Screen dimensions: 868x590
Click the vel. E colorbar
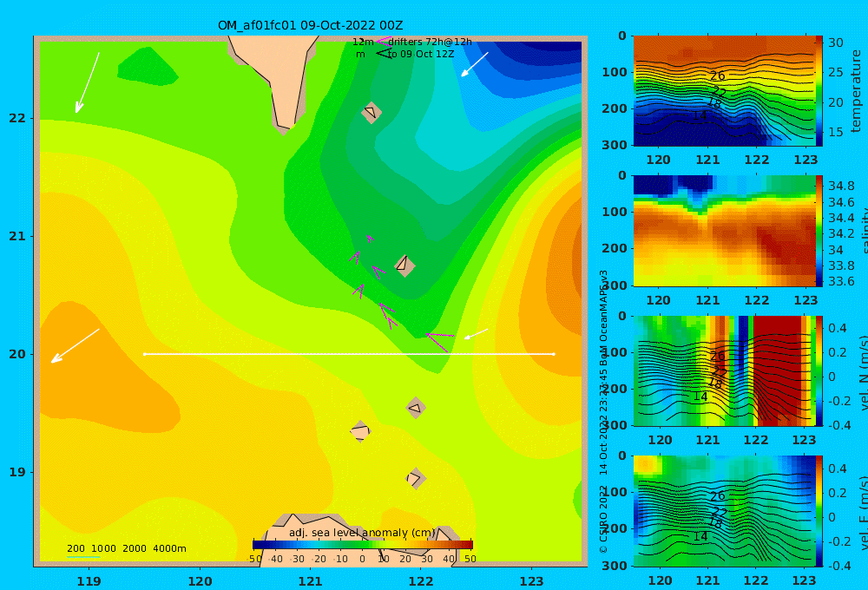click(x=819, y=511)
